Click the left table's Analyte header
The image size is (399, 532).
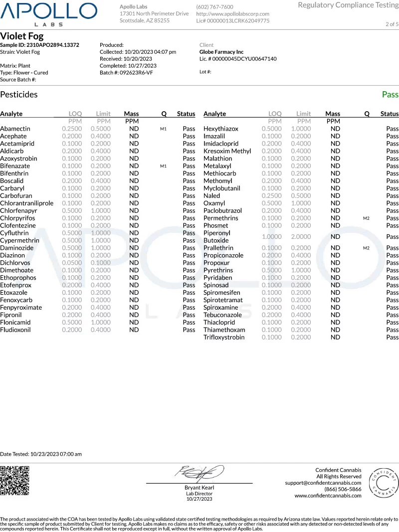point(11,114)
